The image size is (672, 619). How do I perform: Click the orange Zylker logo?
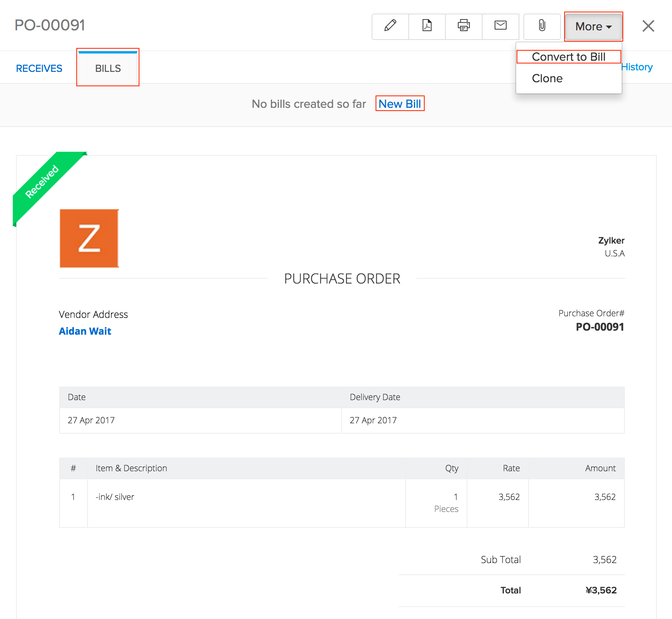click(x=89, y=238)
